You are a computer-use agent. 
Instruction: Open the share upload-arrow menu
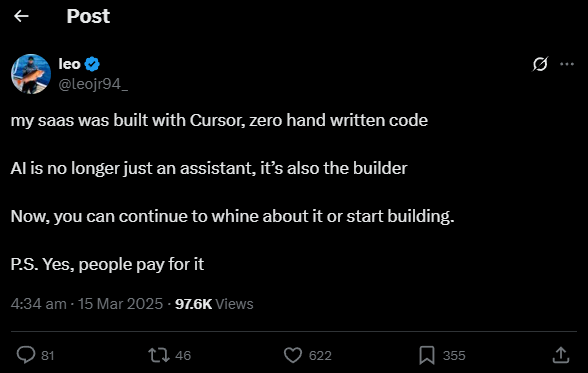coord(561,355)
